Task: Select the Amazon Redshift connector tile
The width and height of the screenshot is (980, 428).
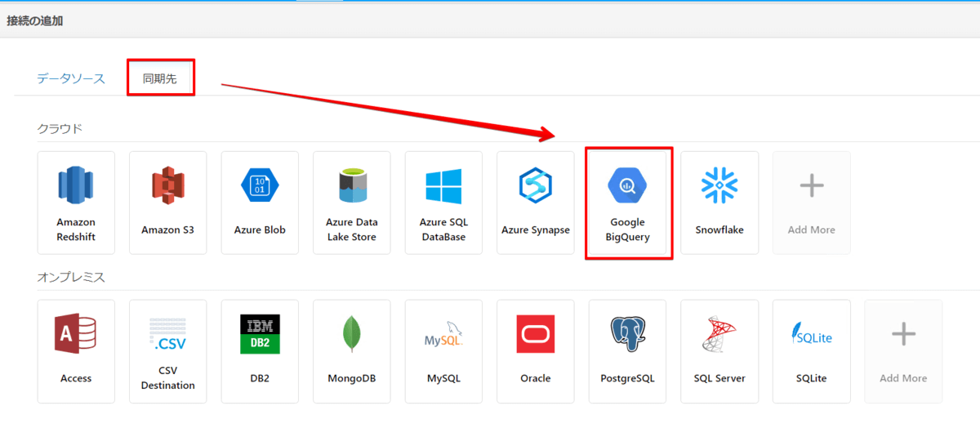Action: pyautogui.click(x=76, y=203)
